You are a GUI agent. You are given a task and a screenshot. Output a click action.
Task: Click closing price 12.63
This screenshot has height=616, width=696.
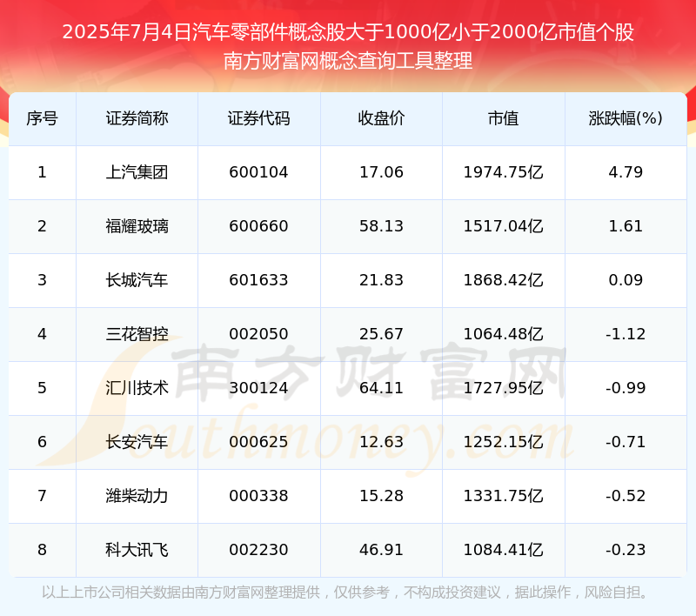click(x=381, y=442)
